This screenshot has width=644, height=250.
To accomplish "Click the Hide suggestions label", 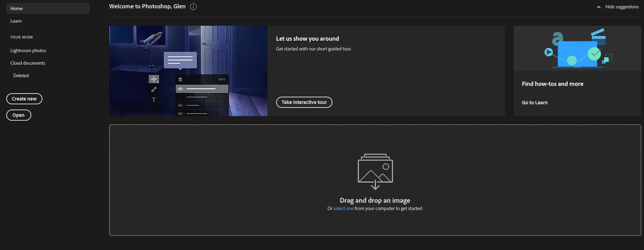I will [622, 7].
